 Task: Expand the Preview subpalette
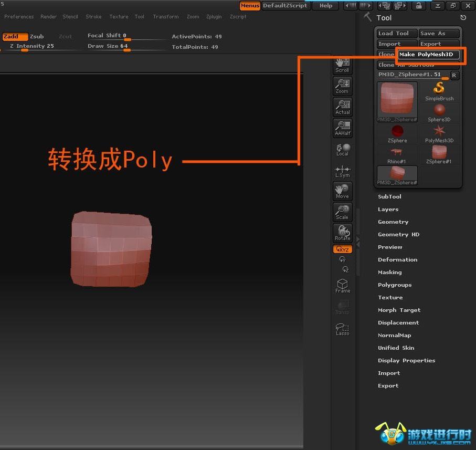coord(390,247)
